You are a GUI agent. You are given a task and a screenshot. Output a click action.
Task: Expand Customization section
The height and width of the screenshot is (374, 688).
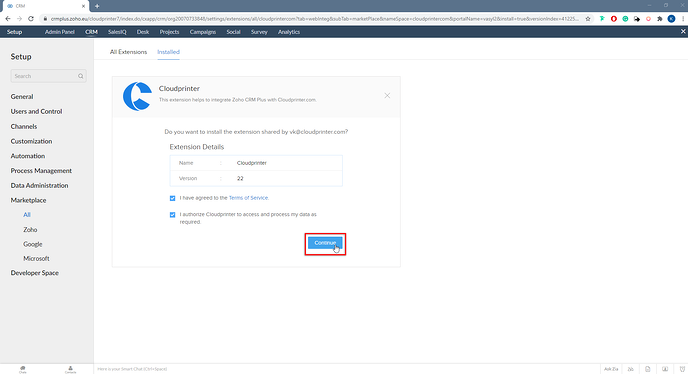[x=31, y=141]
